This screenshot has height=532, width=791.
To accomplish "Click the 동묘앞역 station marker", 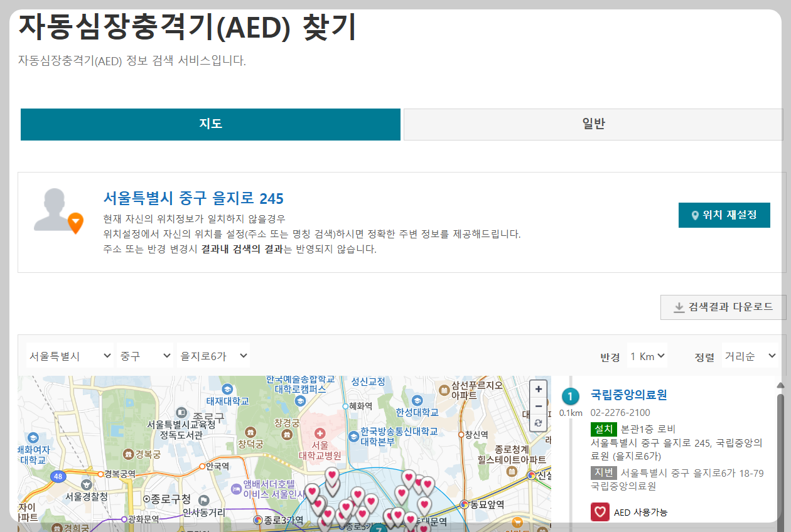I will 465,504.
